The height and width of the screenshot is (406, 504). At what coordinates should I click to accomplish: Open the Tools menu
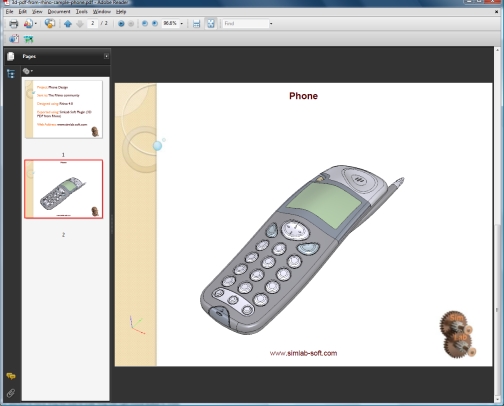pos(81,12)
